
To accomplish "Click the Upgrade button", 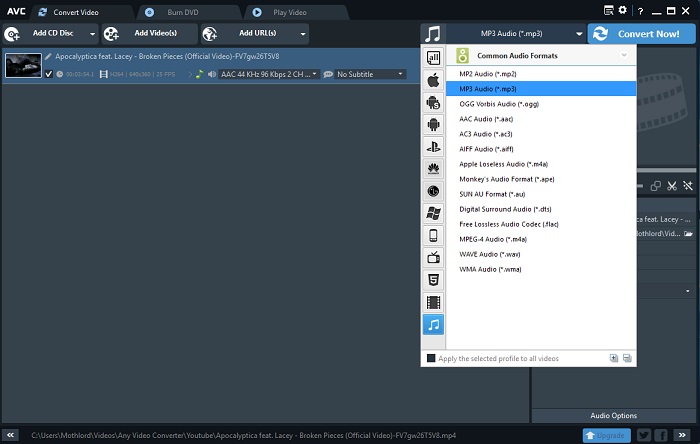I will coord(606,435).
